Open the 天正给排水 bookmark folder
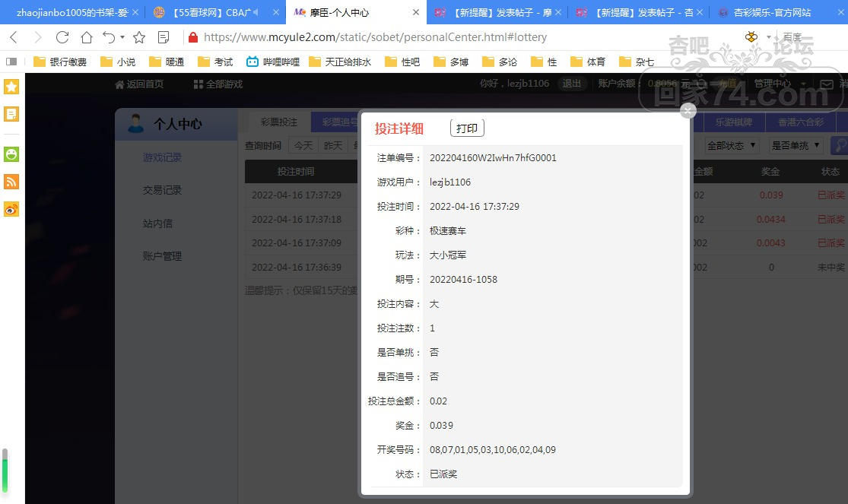848x504 pixels. click(x=340, y=62)
